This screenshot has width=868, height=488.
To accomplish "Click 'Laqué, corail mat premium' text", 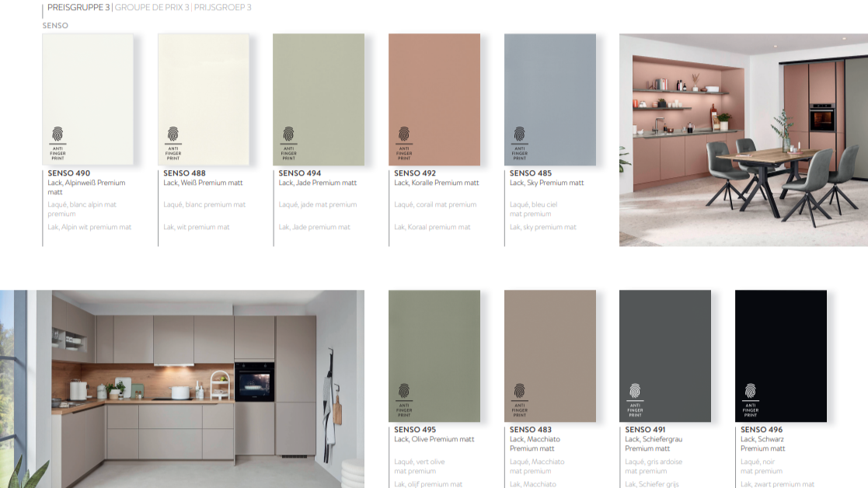I will tap(435, 204).
